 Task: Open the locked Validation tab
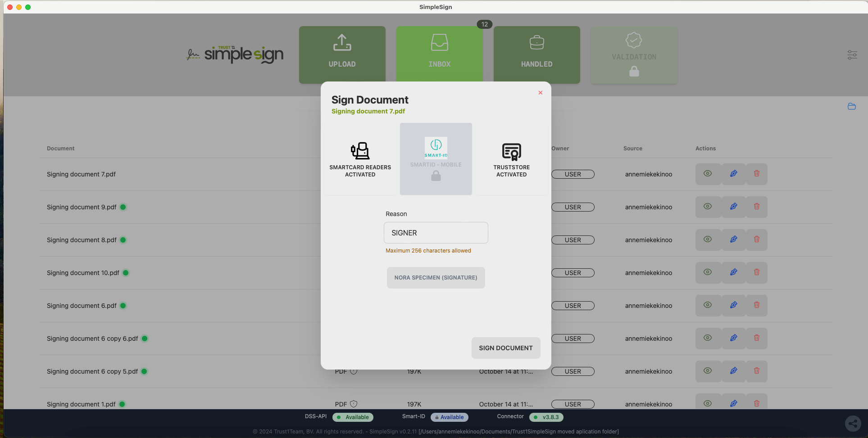(x=634, y=54)
